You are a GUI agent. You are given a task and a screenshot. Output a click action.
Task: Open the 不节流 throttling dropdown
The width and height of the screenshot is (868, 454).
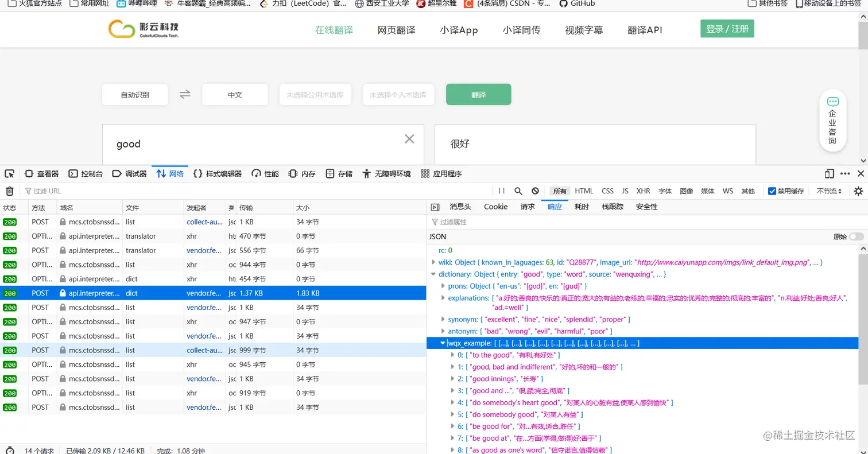[829, 191]
